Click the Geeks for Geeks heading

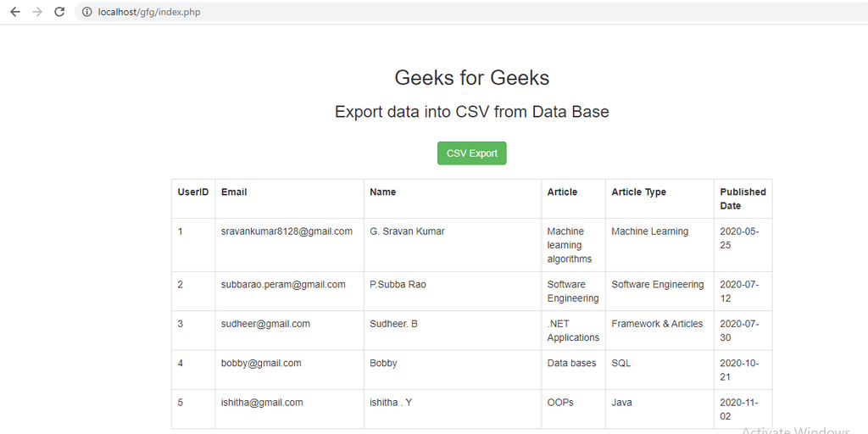471,78
